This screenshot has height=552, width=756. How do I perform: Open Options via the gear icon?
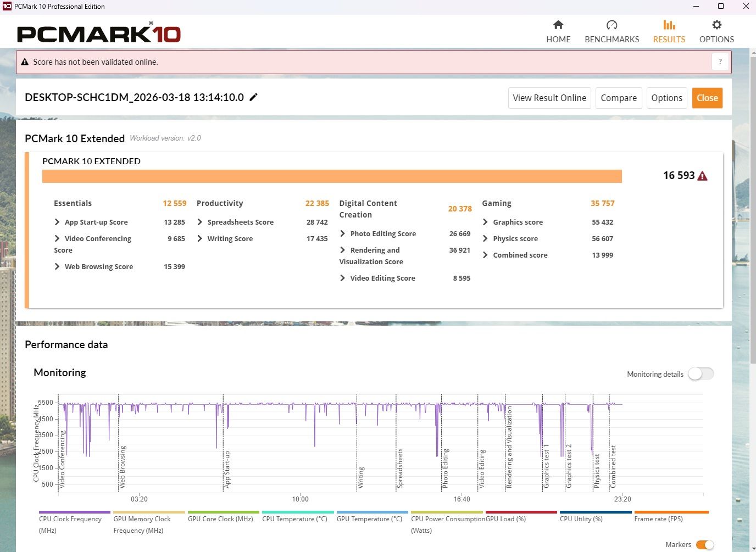[716, 25]
